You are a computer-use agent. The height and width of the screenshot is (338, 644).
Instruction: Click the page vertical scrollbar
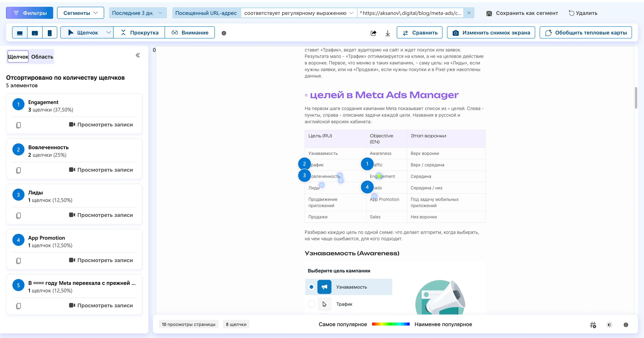(636, 98)
